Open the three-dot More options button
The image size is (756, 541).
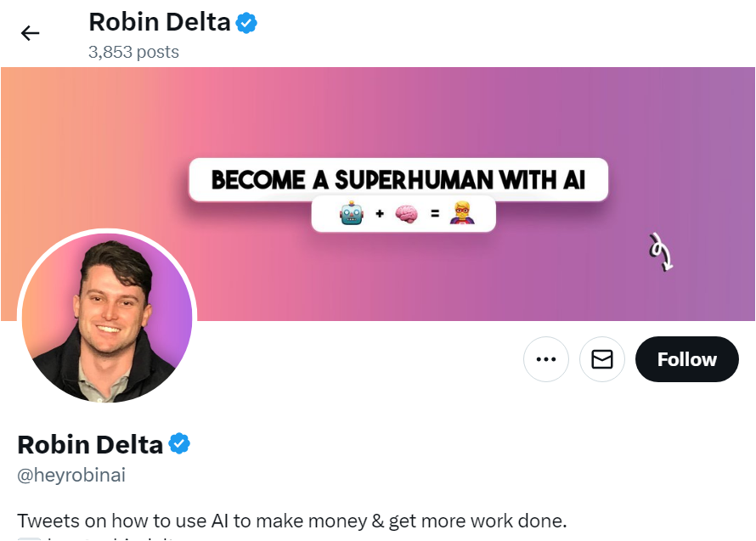tap(546, 359)
